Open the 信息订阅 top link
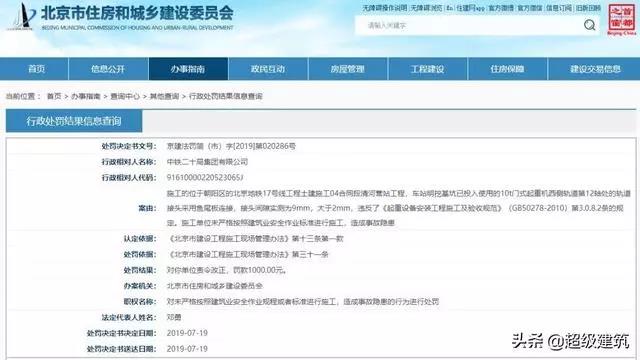 [x=559, y=8]
